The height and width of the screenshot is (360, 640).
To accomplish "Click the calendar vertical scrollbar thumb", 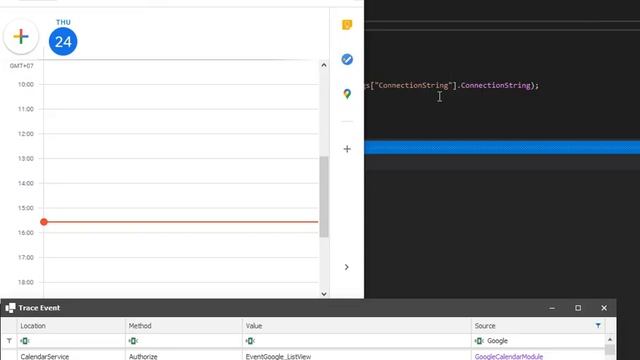I will [x=324, y=196].
